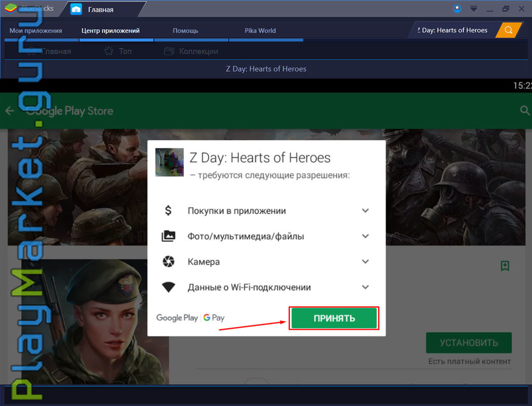This screenshot has height=406, width=532.
Task: Click the wishlist bookmark icon
Action: click(505, 266)
